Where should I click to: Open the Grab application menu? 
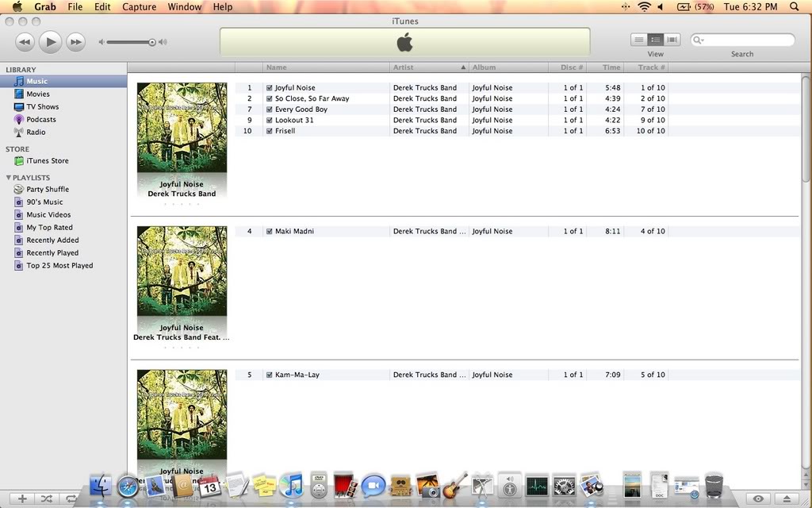coord(45,6)
